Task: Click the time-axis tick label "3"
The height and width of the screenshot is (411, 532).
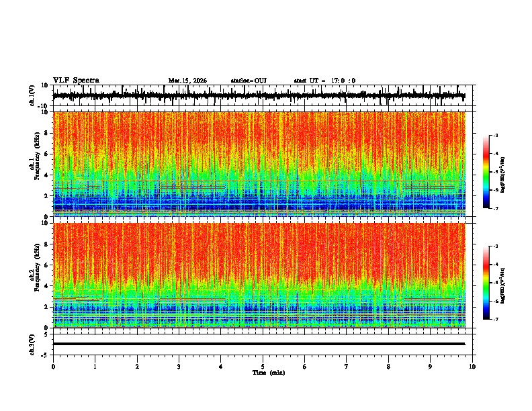Action: [x=179, y=367]
